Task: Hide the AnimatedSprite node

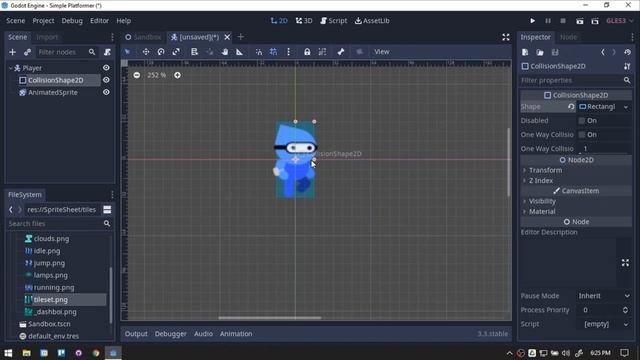Action: 106,92
